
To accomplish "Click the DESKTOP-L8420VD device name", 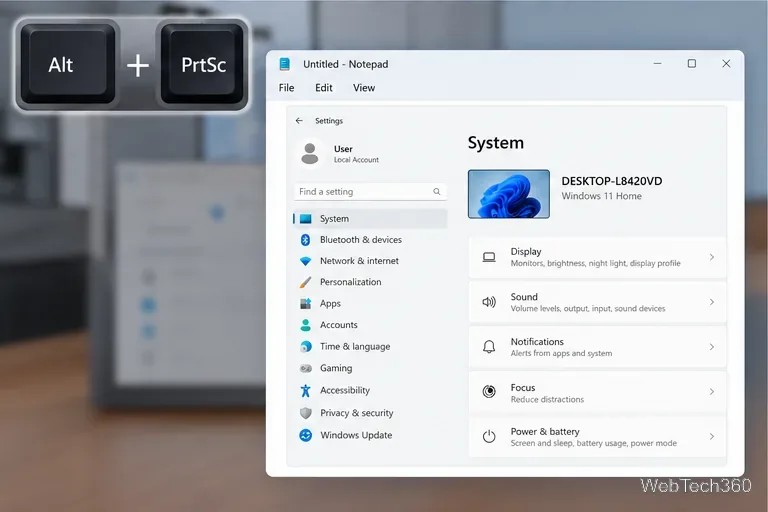I will (x=612, y=181).
